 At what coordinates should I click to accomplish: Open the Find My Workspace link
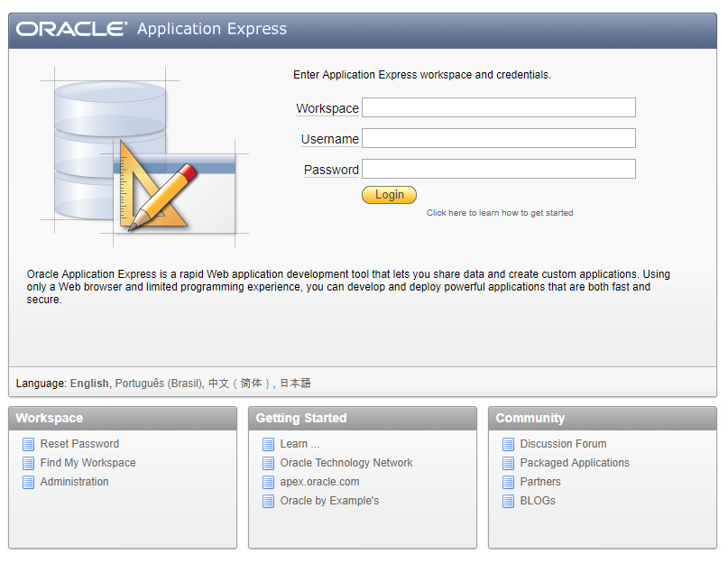point(88,463)
